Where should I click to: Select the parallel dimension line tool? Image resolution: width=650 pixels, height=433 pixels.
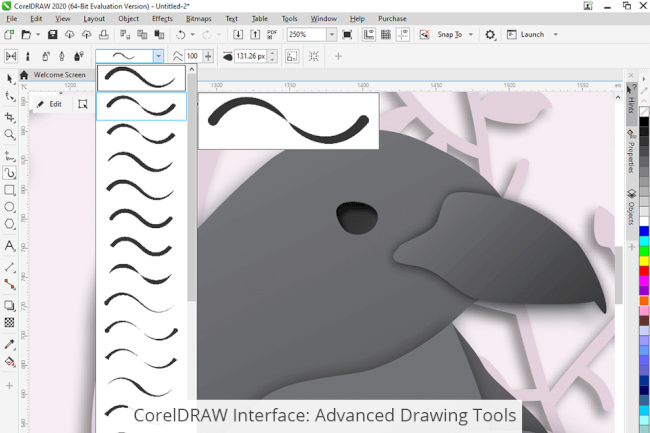point(9,267)
